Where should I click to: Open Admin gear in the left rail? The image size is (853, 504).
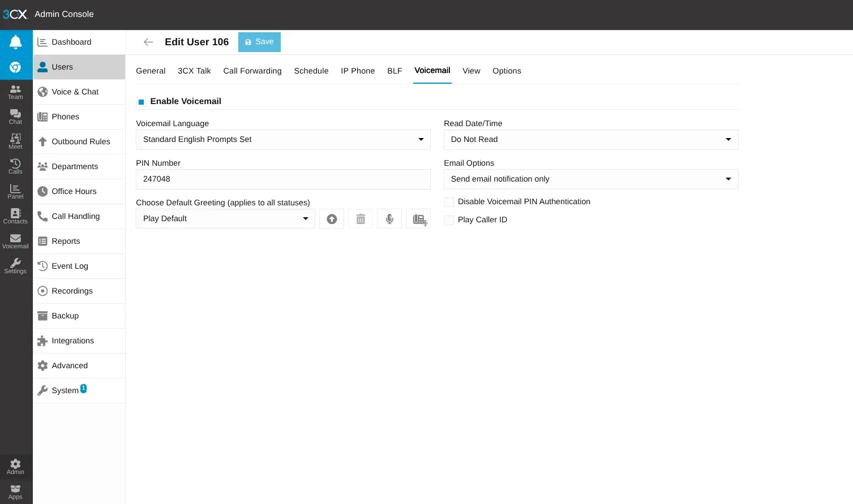pyautogui.click(x=16, y=467)
